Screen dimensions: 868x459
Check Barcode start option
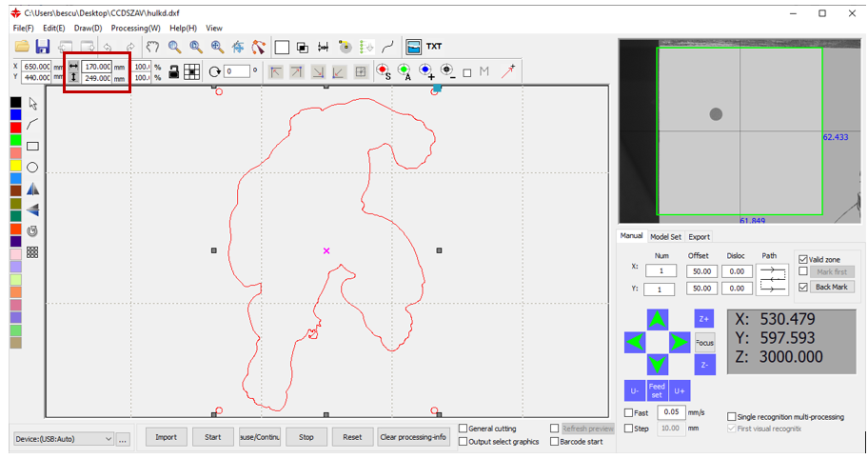[x=554, y=441]
